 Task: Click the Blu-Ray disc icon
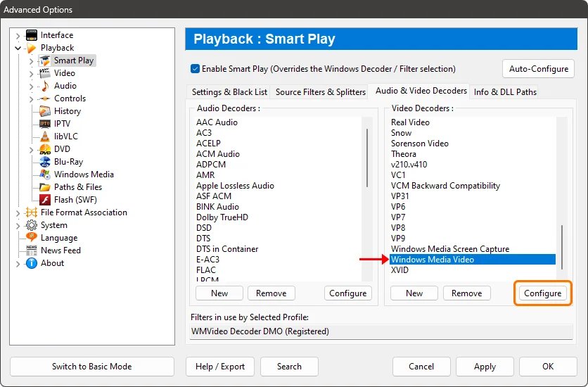pos(45,162)
